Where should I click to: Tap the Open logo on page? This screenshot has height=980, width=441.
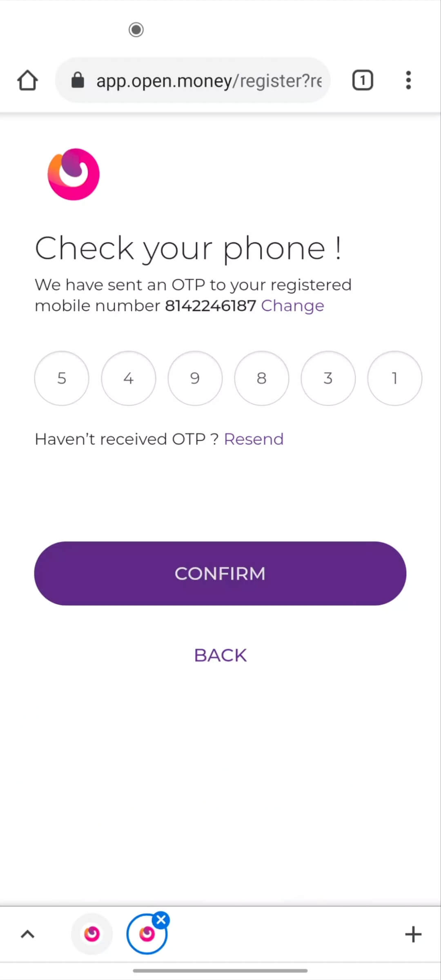pos(73,174)
